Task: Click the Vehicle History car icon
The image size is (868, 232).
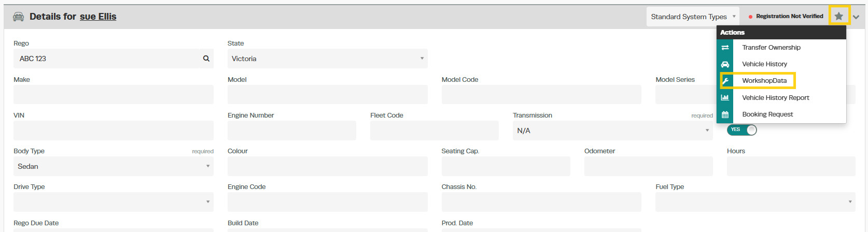Action: pos(725,64)
